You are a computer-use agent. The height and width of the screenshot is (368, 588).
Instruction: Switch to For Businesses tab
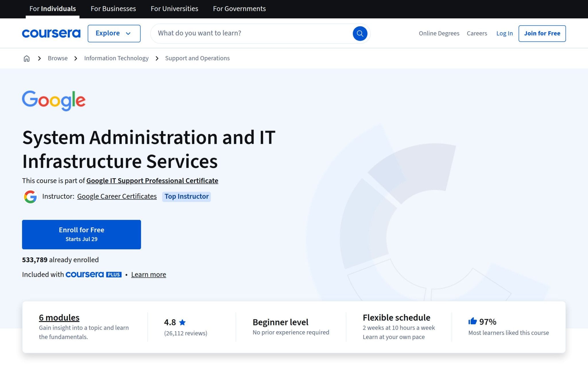click(x=113, y=9)
